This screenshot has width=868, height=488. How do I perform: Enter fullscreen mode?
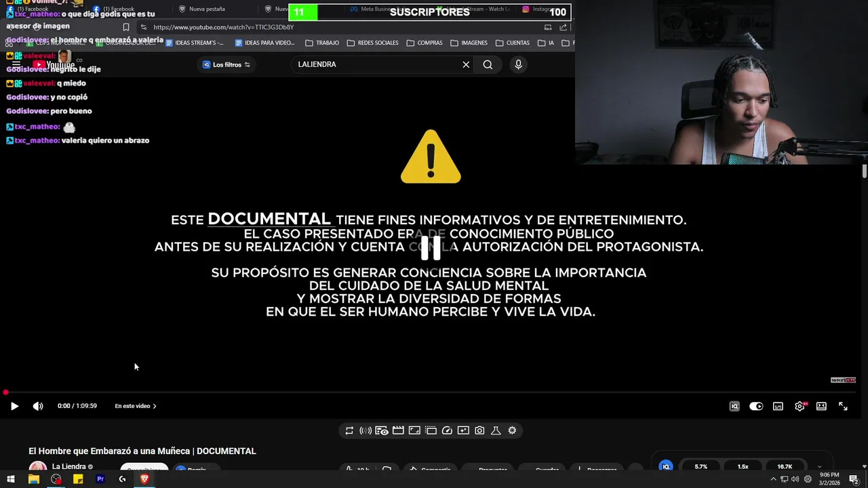(843, 406)
